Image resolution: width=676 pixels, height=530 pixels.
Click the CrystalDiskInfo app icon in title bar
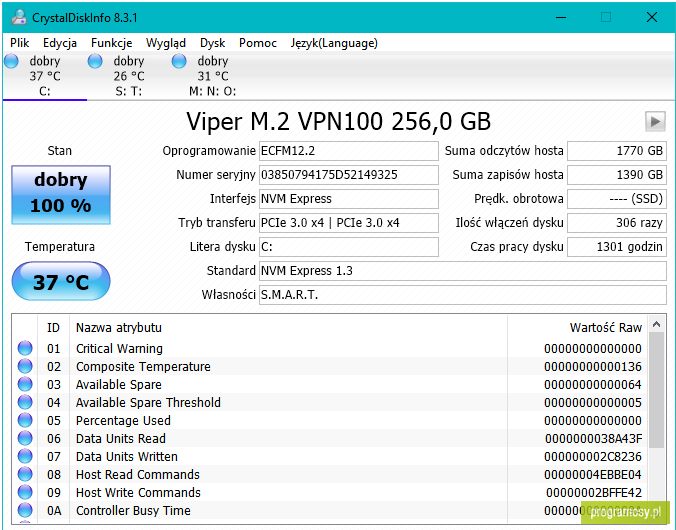[x=19, y=17]
